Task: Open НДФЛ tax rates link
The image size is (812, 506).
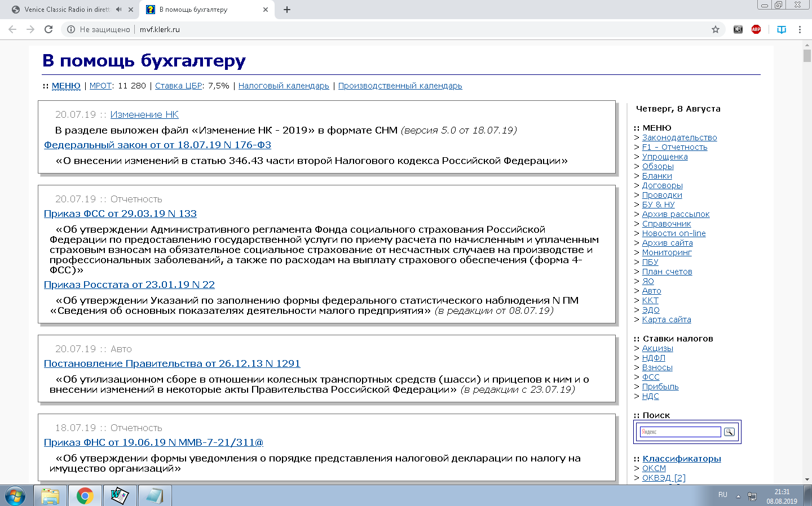Action: point(654,358)
